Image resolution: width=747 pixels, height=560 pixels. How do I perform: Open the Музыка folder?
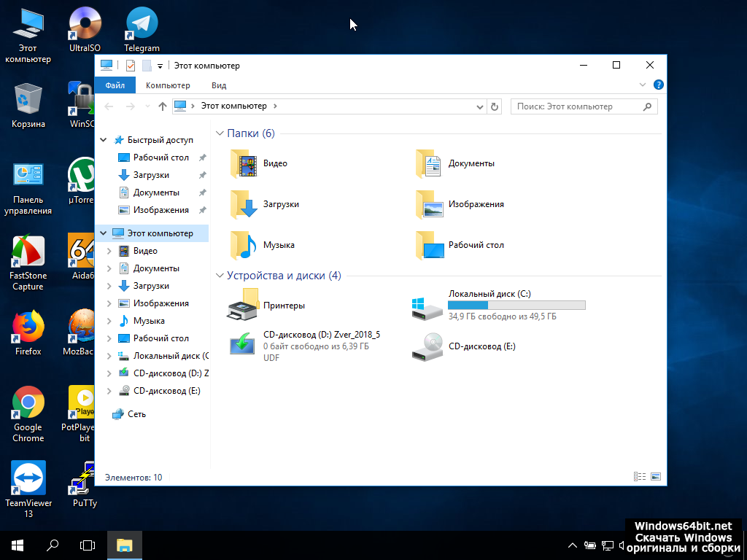point(244,246)
